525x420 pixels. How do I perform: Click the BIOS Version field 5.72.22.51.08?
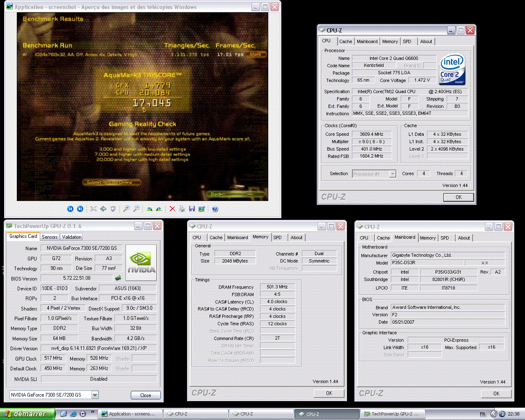77,278
